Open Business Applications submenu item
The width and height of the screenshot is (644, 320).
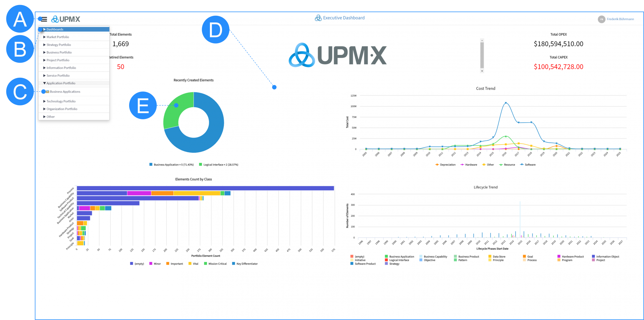pos(74,91)
